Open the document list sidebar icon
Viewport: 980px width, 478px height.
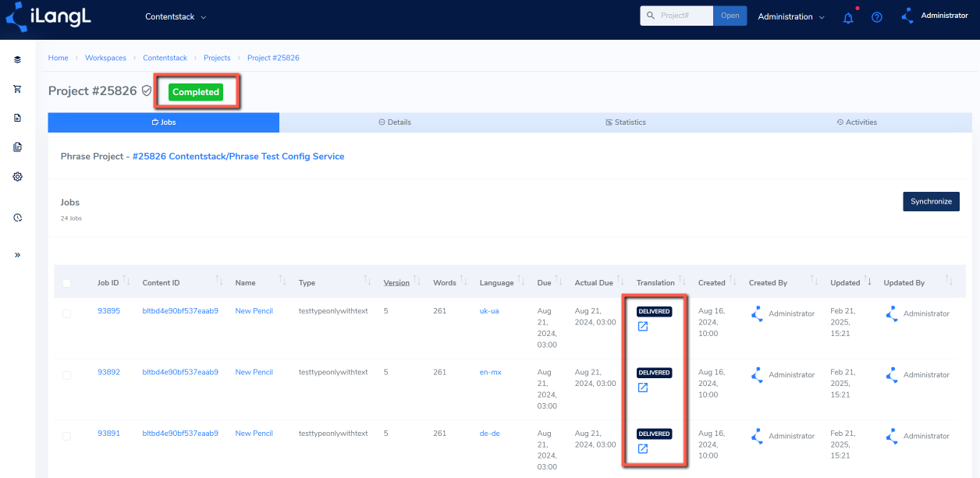click(x=17, y=147)
